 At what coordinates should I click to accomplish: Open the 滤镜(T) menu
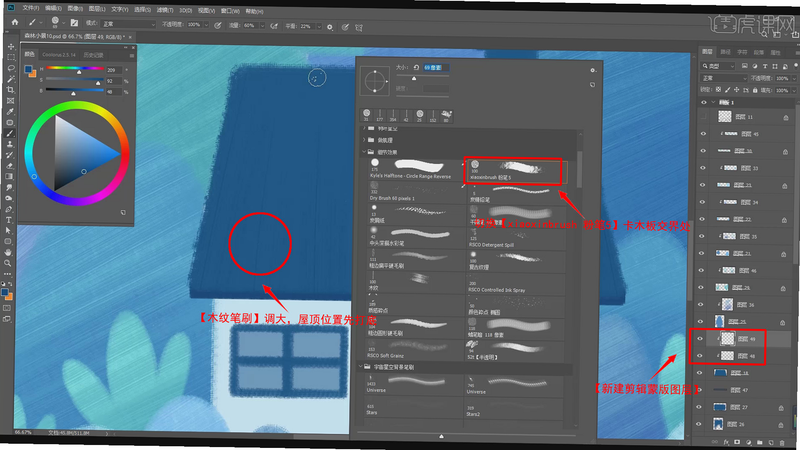[165, 10]
